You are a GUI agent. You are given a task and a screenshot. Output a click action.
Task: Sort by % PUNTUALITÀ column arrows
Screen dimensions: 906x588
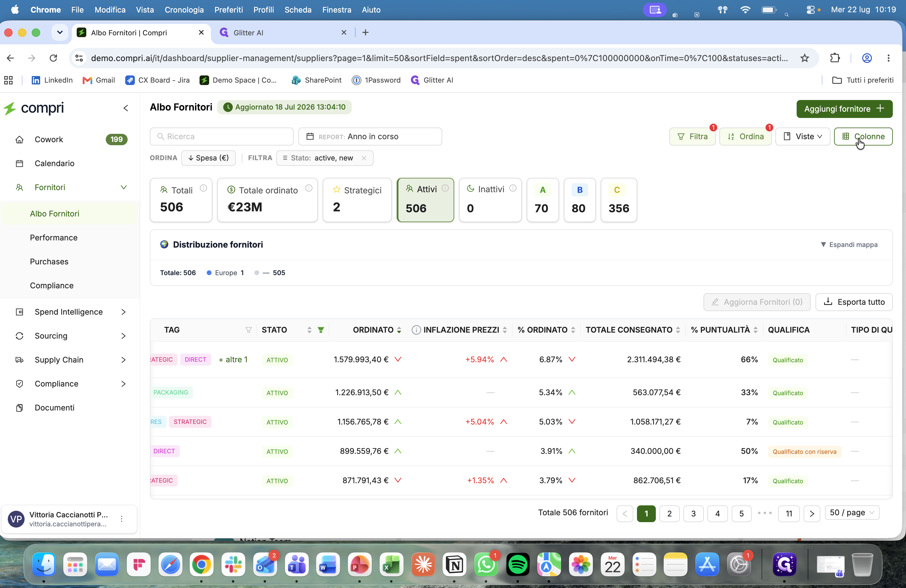pos(756,330)
